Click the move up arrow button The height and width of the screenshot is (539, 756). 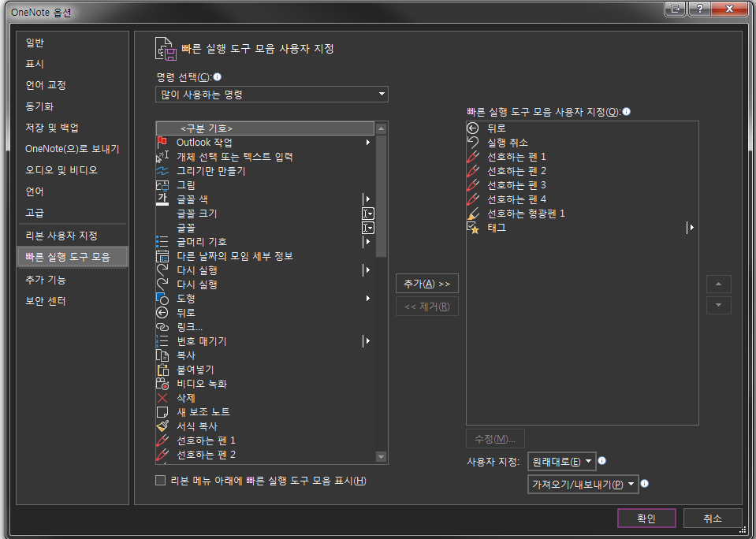[718, 284]
